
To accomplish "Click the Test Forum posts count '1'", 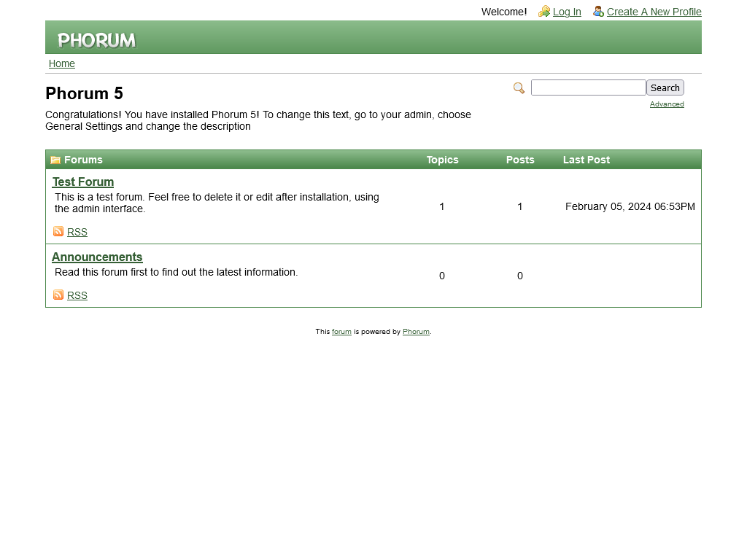I will pyautogui.click(x=520, y=206).
